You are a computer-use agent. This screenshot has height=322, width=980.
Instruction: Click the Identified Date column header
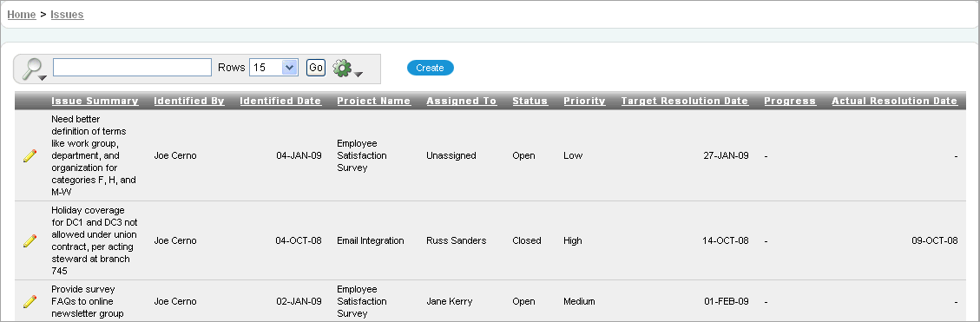[280, 101]
